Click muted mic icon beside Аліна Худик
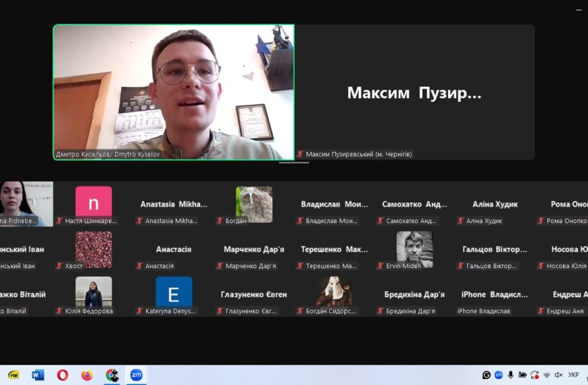This screenshot has width=588, height=385. pyautogui.click(x=460, y=221)
